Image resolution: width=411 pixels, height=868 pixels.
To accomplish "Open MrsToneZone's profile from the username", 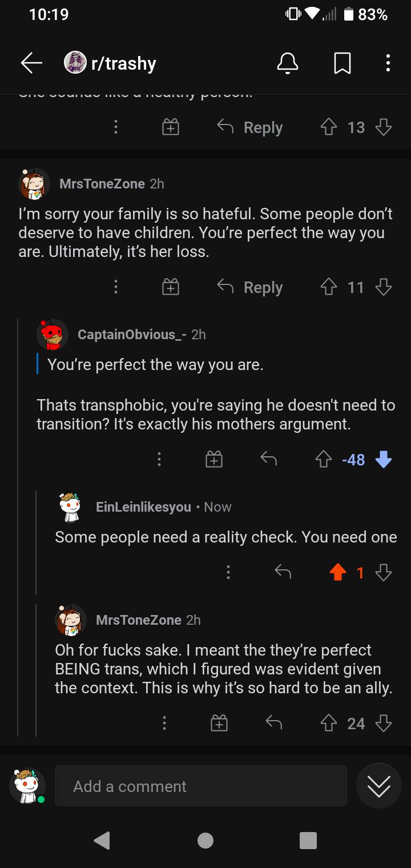I will (x=102, y=183).
